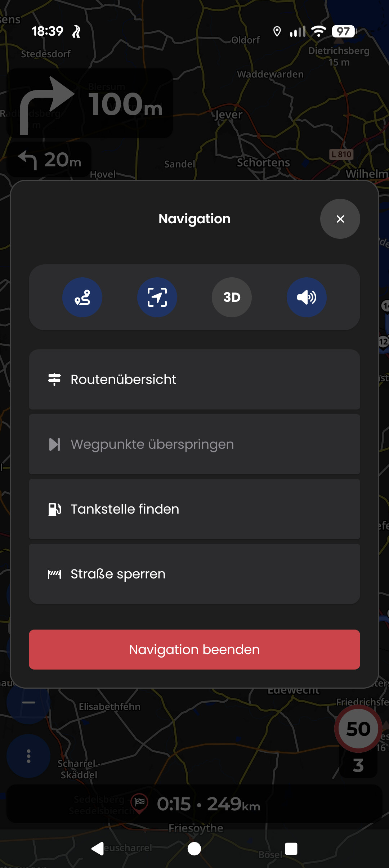Tap the signpost icon beside Routenübersicht
The width and height of the screenshot is (389, 868).
click(x=54, y=379)
